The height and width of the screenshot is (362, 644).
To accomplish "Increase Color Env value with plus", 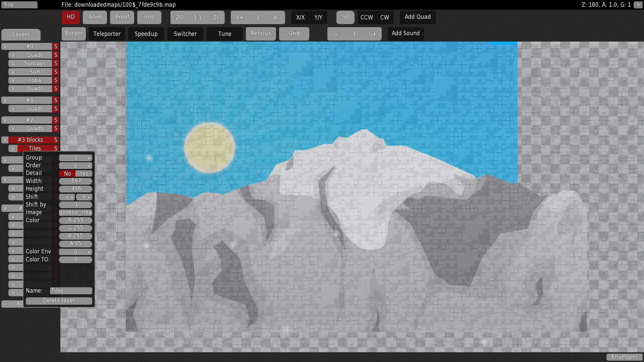I will tap(89, 252).
